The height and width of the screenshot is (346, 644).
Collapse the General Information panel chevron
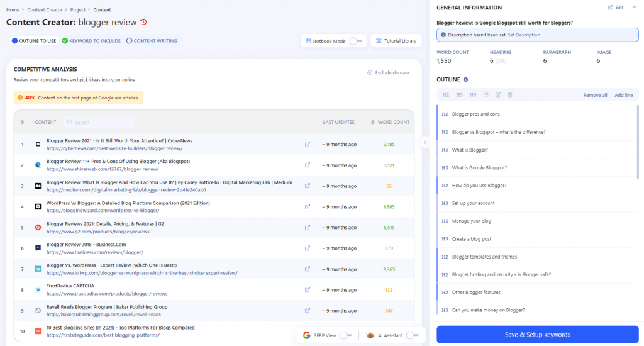(x=634, y=8)
